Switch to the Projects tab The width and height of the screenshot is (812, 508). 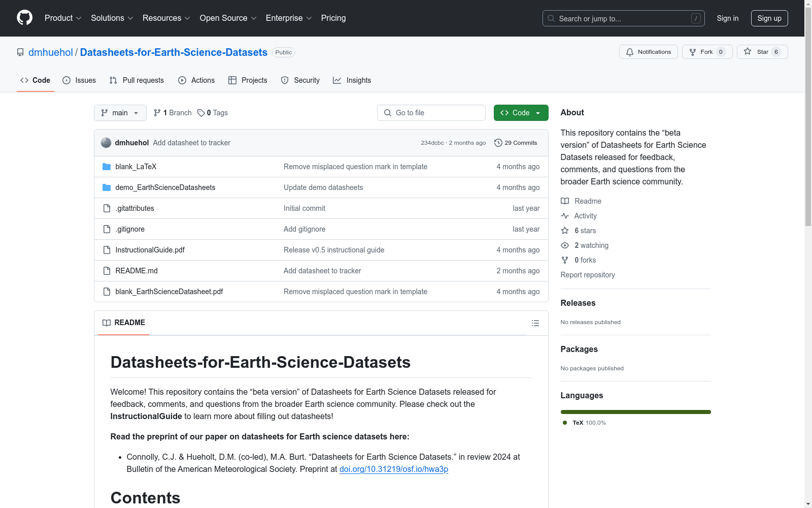(x=248, y=80)
